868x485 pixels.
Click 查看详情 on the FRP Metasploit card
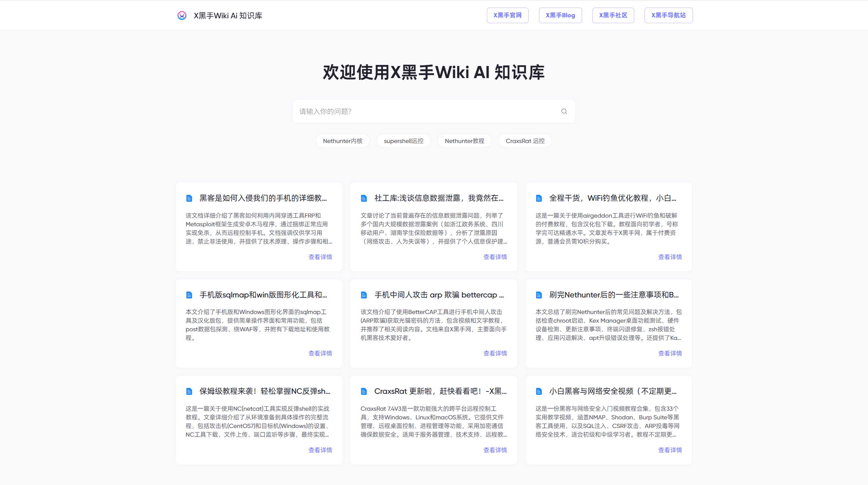coord(320,257)
